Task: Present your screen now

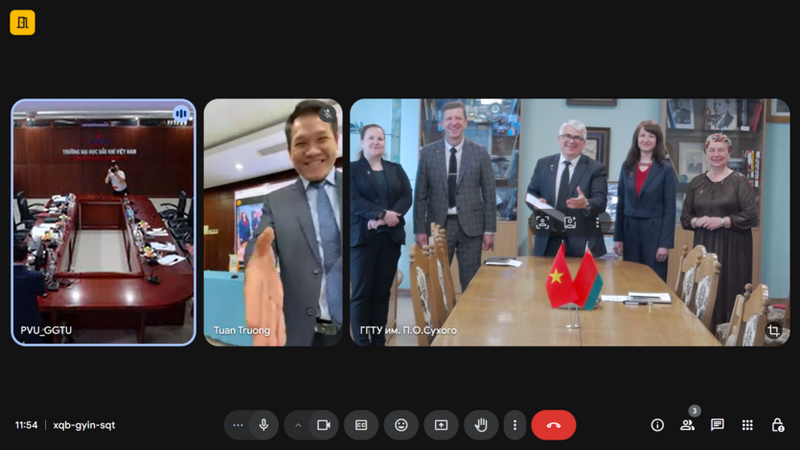Action: coord(441,425)
